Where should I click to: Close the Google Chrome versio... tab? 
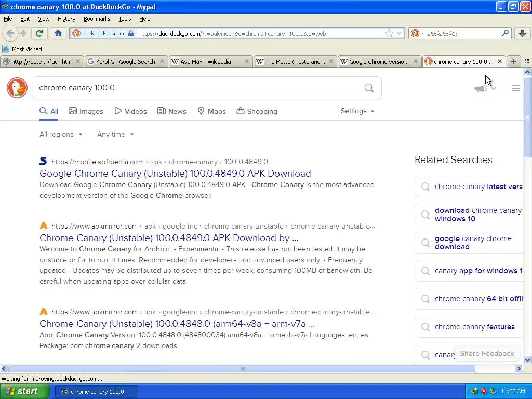[x=415, y=61]
